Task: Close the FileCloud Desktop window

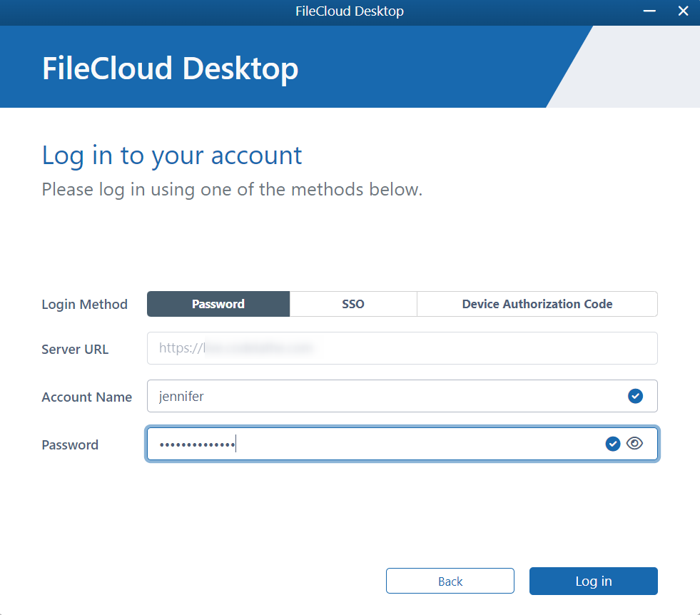Action: click(x=683, y=11)
